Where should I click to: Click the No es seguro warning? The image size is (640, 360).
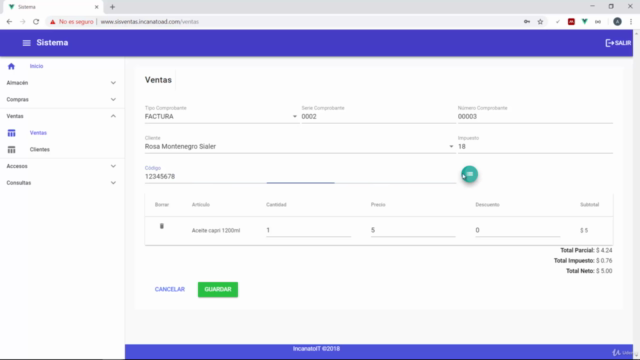71,22
